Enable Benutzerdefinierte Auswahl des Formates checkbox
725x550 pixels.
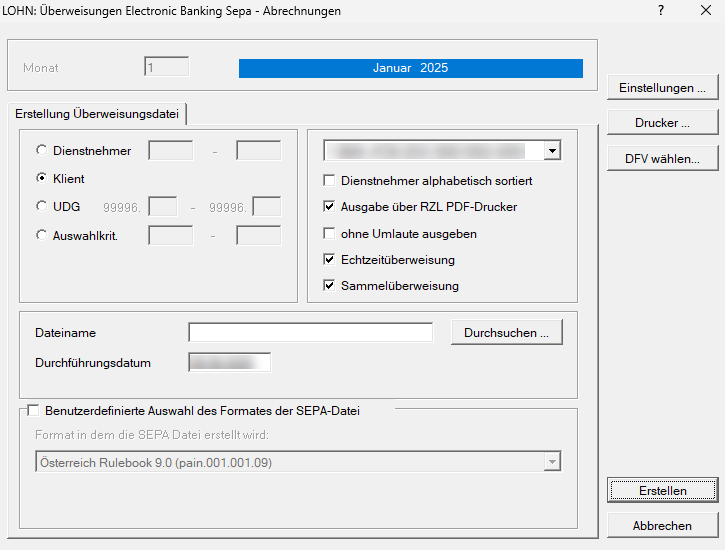click(33, 410)
